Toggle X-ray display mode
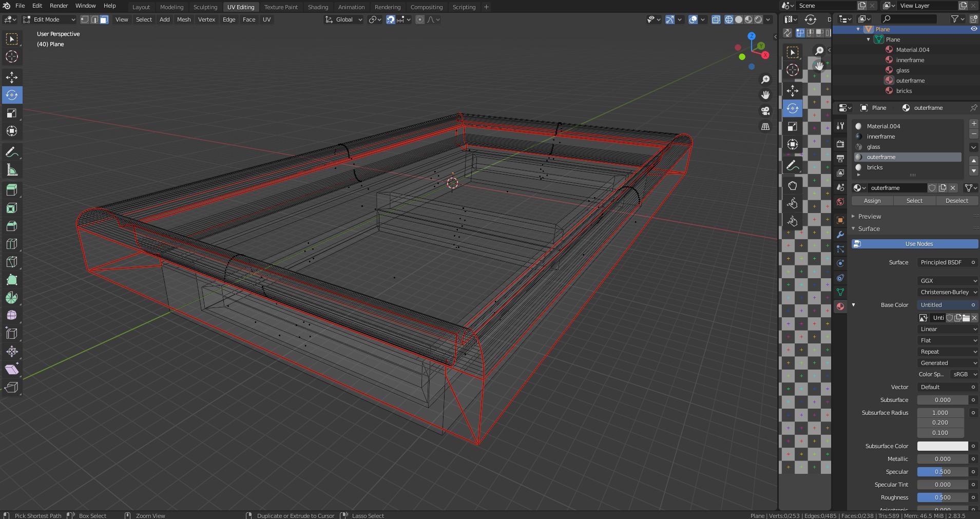The height and width of the screenshot is (519, 980). (x=716, y=20)
